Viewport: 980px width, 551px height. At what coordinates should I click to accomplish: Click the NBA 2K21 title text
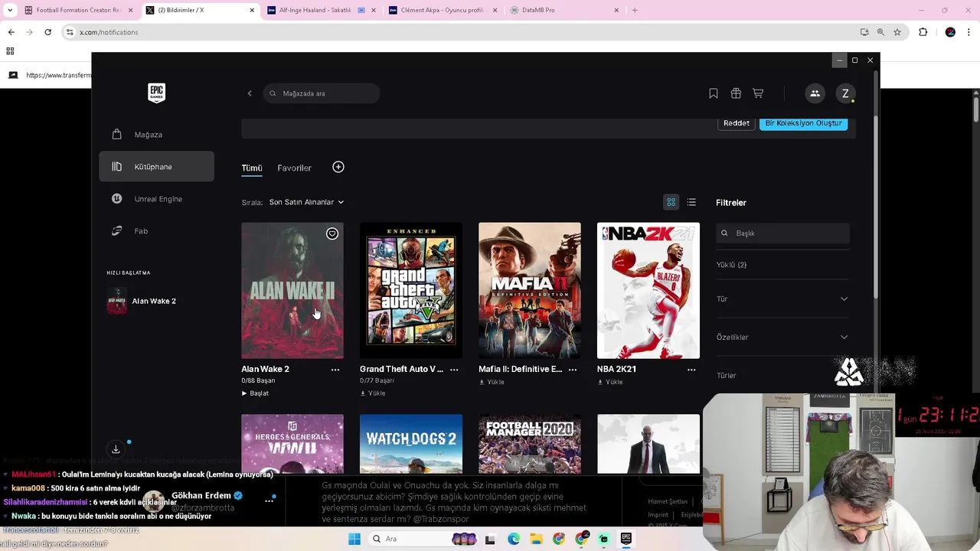[616, 369]
